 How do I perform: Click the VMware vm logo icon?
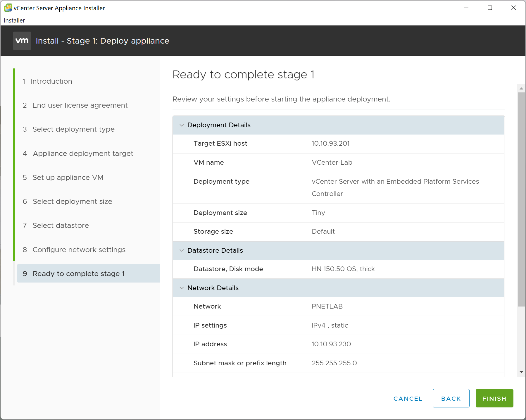click(22, 41)
